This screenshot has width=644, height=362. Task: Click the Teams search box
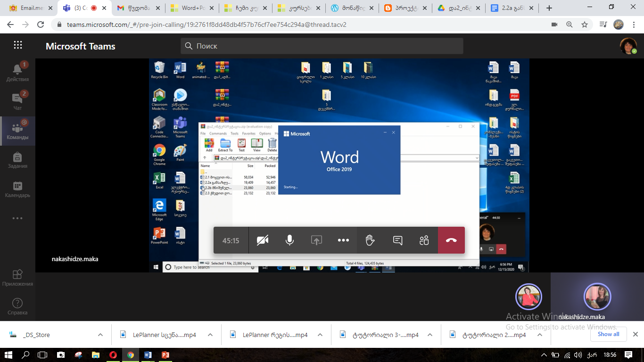322,46
